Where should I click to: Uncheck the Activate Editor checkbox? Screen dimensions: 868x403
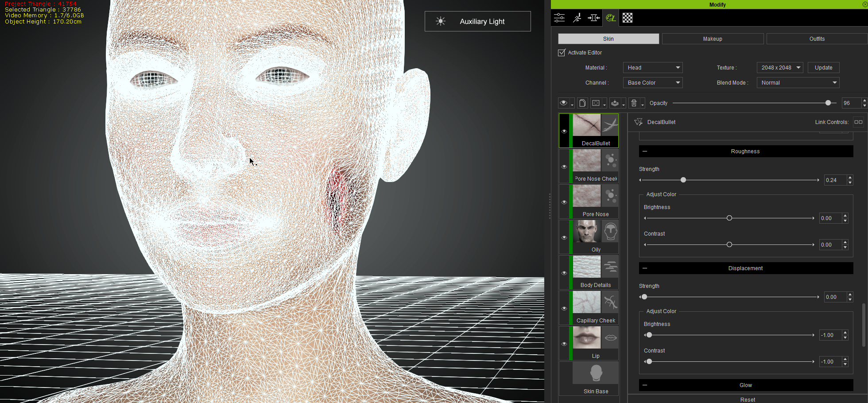pos(562,53)
